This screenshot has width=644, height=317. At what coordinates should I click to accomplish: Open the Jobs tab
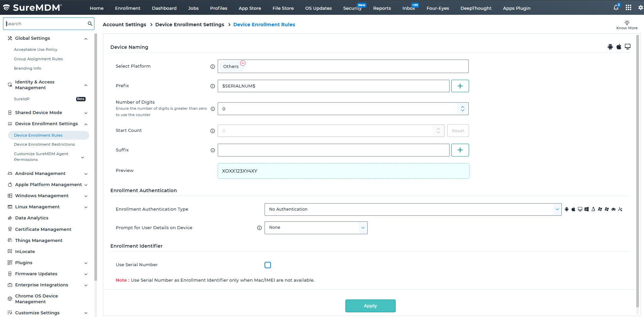coord(193,8)
